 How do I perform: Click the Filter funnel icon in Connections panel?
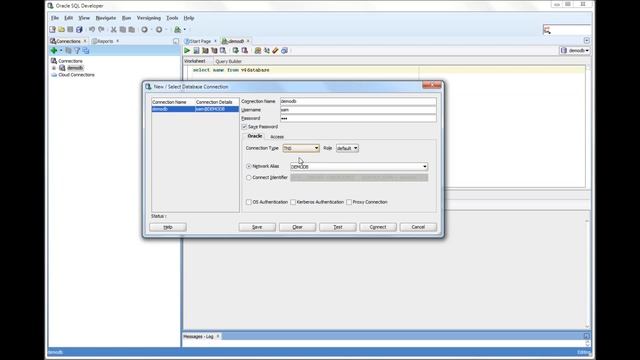point(77,51)
